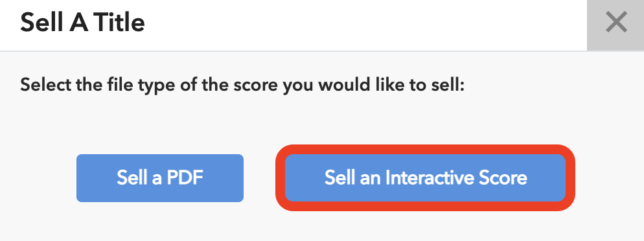
Task: Click the blue button outlined in red
Action: (426, 178)
